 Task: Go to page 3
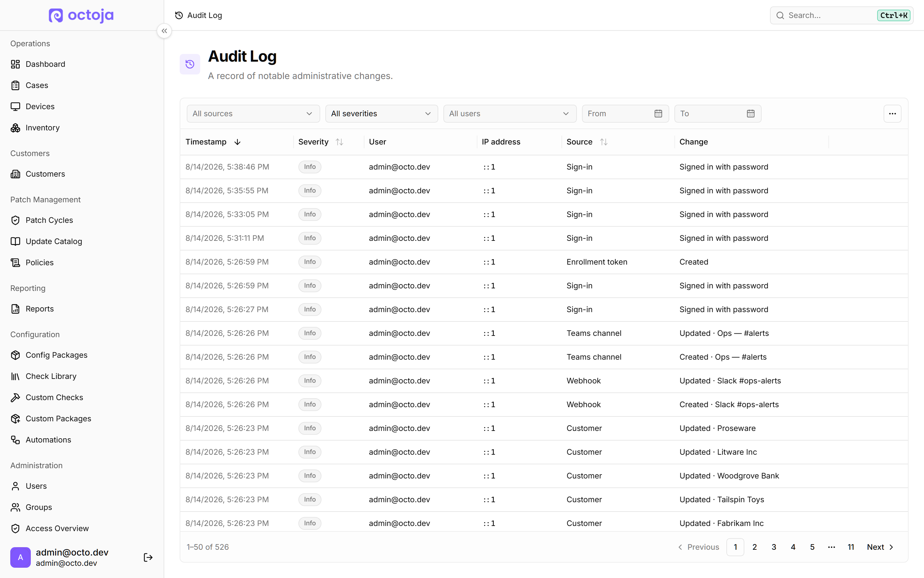(x=774, y=547)
